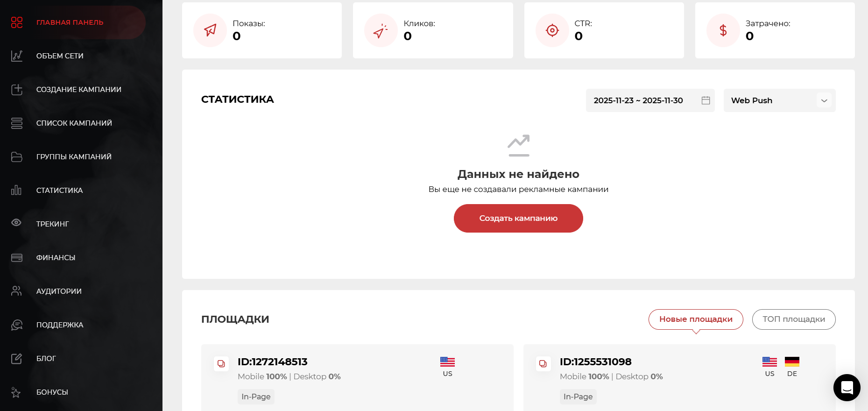
Task: Click the copy icon beside ID:1272148513
Action: (x=221, y=363)
